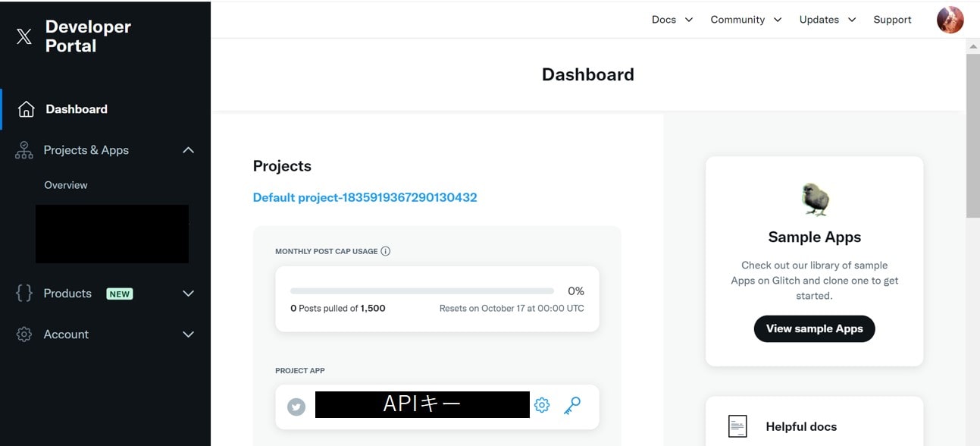
Task: Open project app settings gear
Action: [542, 405]
